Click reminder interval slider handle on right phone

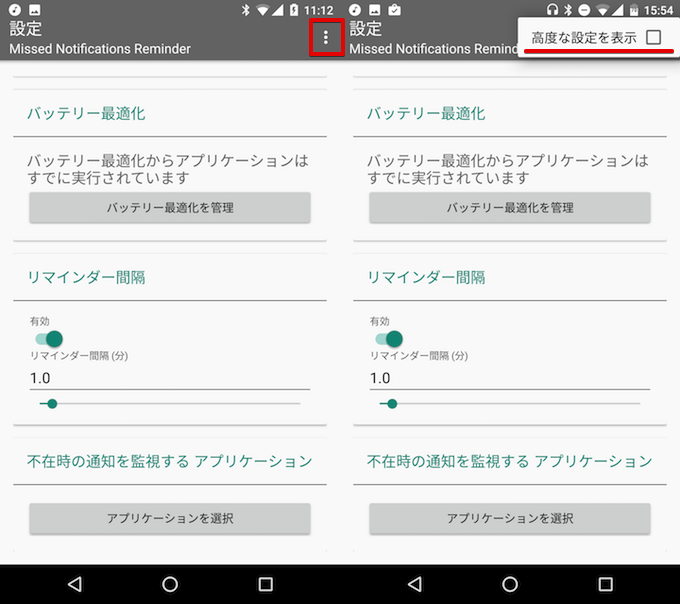[x=392, y=404]
